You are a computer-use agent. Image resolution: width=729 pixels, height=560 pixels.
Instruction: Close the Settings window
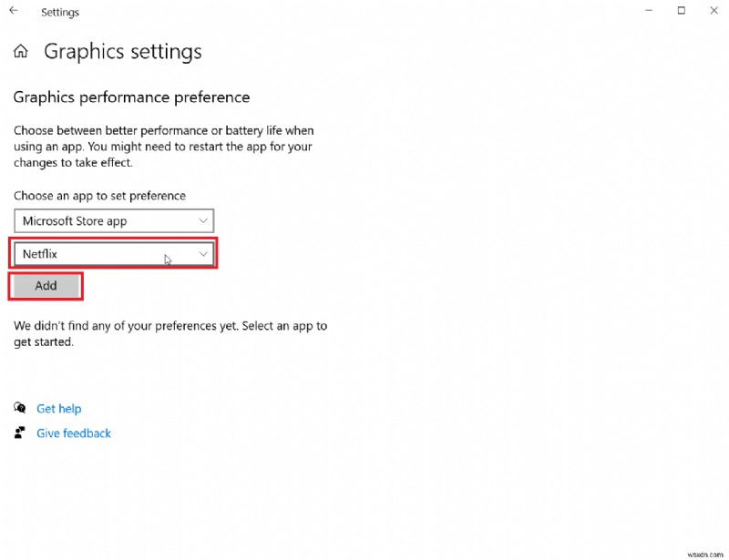click(x=714, y=11)
